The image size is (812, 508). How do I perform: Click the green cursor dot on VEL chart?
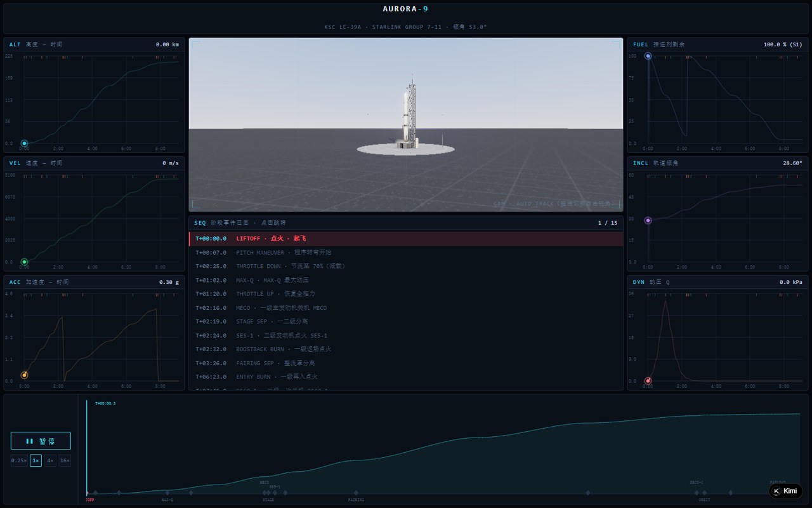(24, 262)
